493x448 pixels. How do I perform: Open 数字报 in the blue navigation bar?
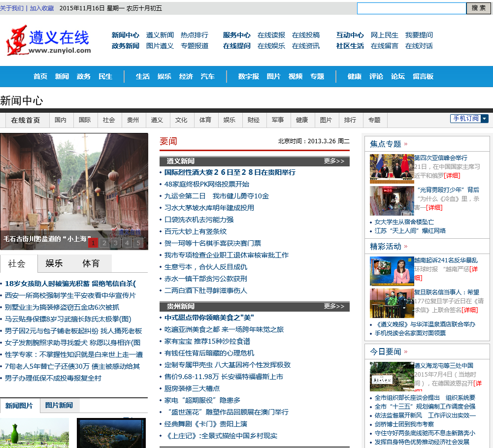(249, 76)
